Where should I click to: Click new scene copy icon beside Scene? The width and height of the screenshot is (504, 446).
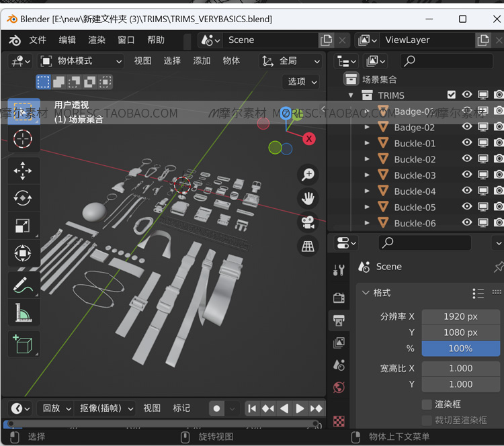coord(326,40)
